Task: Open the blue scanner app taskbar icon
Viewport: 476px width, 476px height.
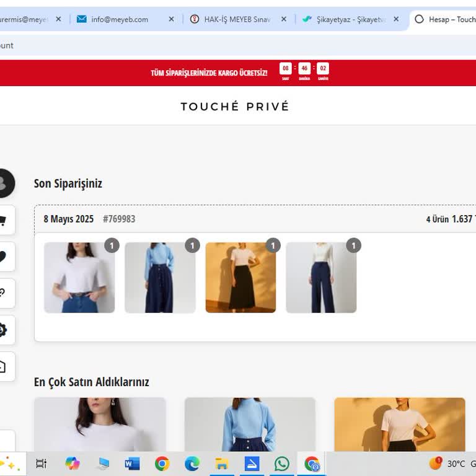Action: [252, 464]
